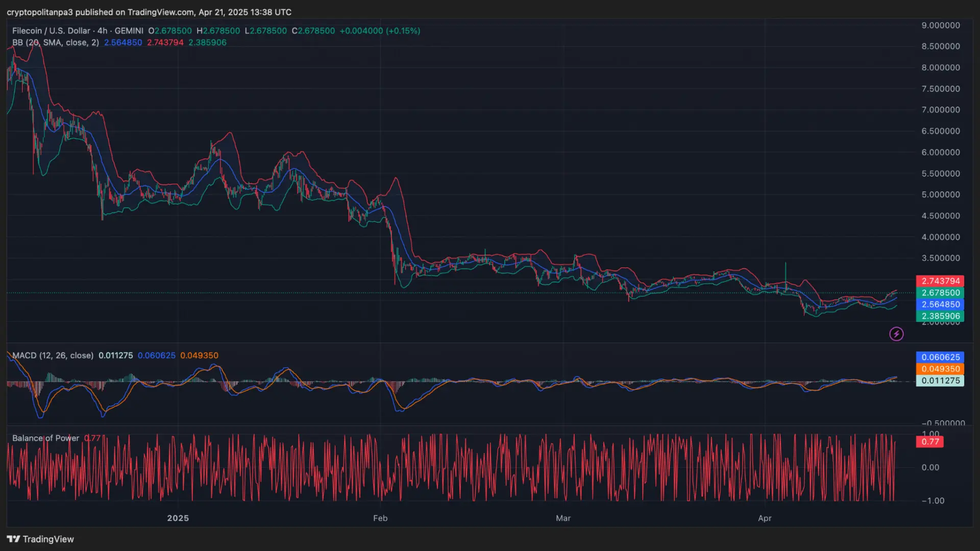Click the purple lightning bolt icon

tap(896, 334)
